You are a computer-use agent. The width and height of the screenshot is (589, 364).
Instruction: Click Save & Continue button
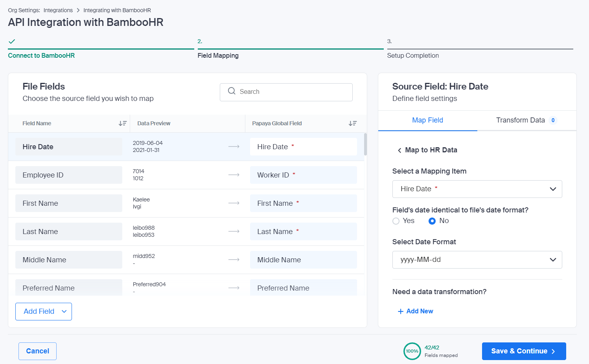coord(524,351)
